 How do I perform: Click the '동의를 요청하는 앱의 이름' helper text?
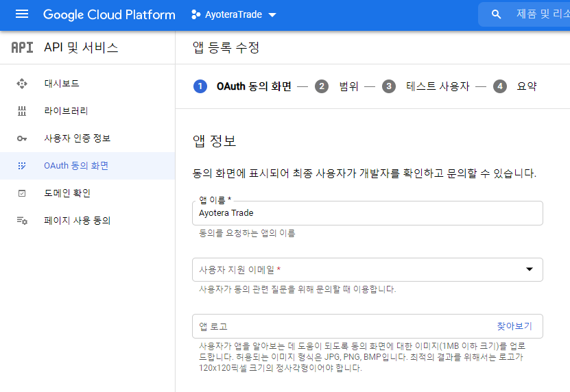point(247,233)
